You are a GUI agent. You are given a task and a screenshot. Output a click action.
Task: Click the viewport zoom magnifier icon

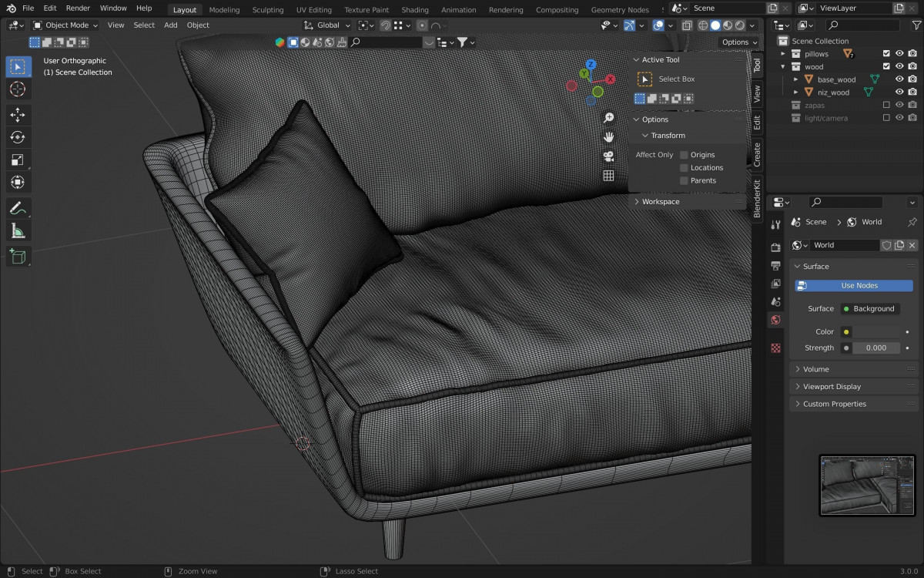pos(608,118)
